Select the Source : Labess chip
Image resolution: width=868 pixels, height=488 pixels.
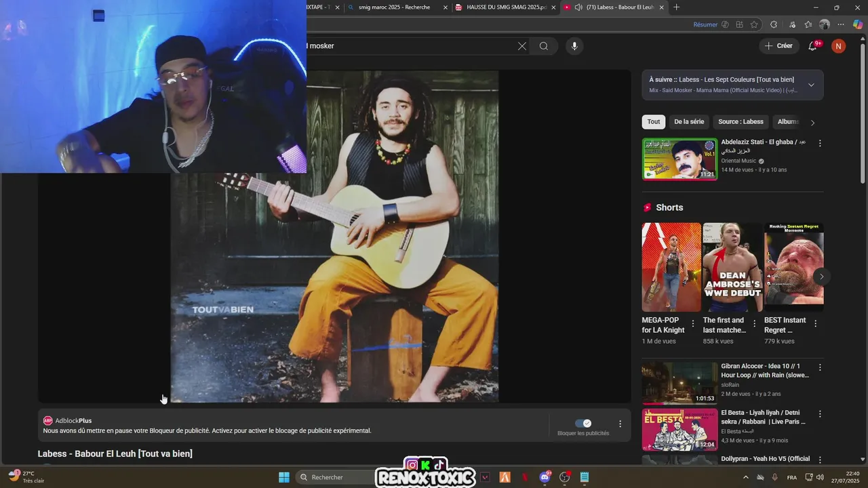[x=741, y=122]
